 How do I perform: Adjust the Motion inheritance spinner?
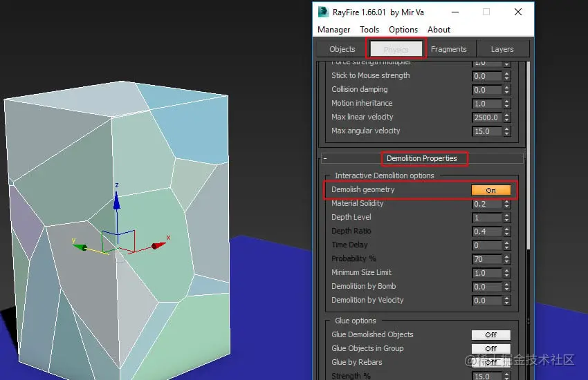[x=506, y=104]
